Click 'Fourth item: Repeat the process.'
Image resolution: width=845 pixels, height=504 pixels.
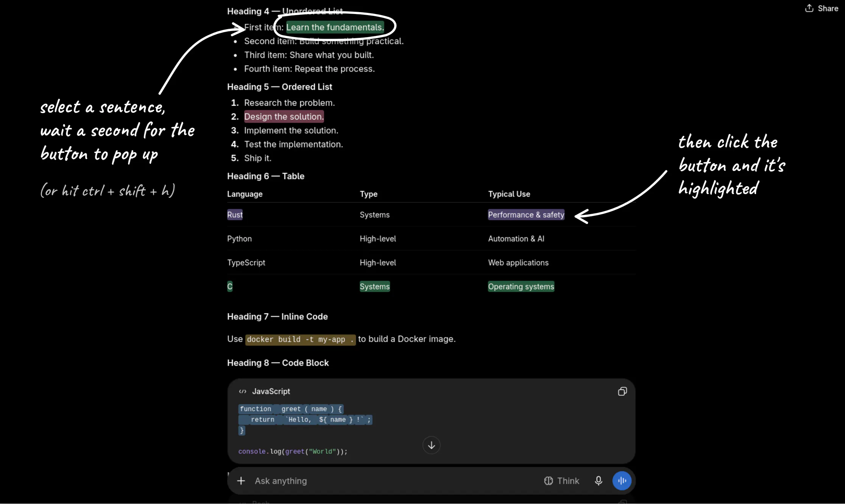[x=309, y=69]
